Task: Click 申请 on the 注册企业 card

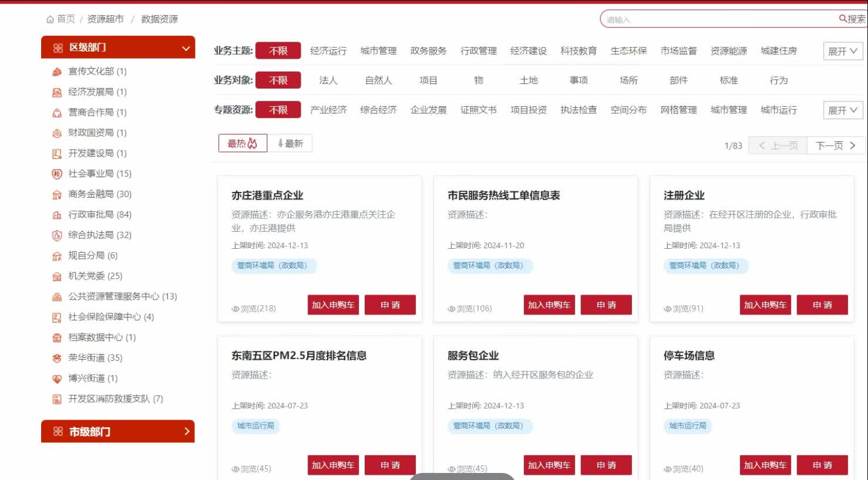Action: (822, 305)
